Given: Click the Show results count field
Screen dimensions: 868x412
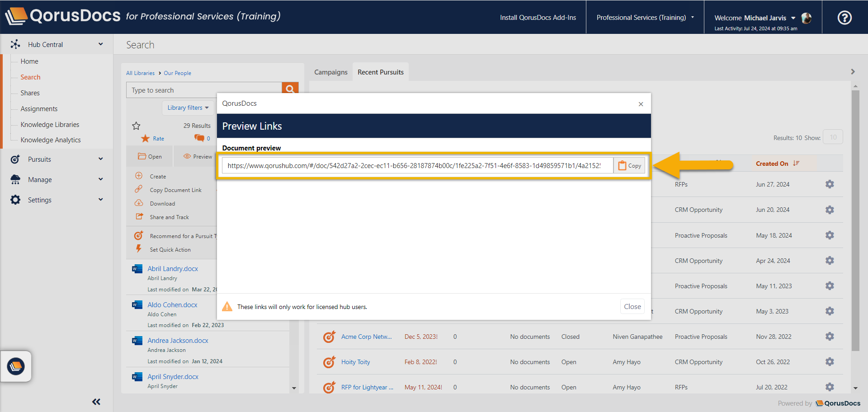Looking at the screenshot, I should click(833, 137).
